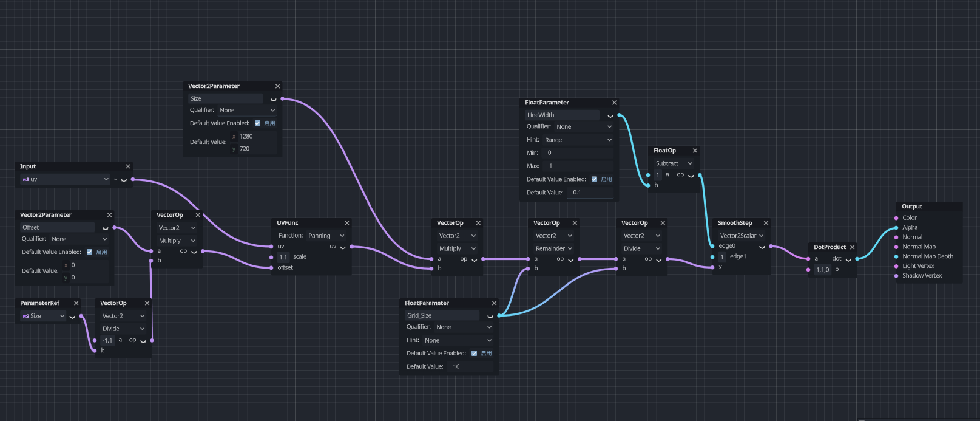The image size is (980, 421).
Task: Edit the -1,1 value in Divide VectorOp
Action: [107, 341]
